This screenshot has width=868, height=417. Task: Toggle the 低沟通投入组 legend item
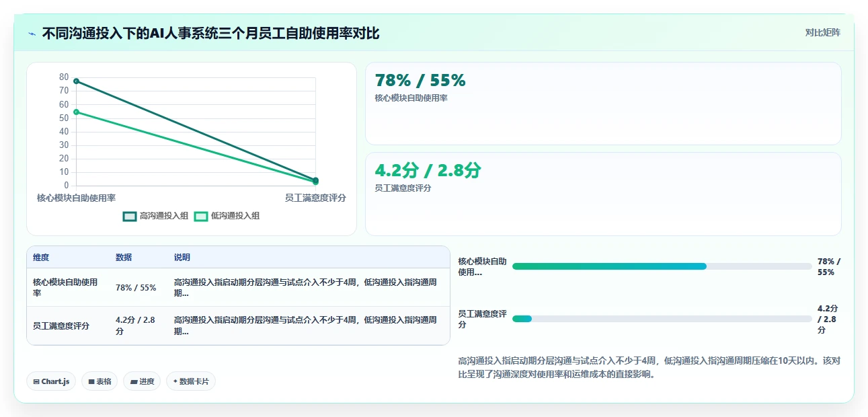[x=227, y=216]
